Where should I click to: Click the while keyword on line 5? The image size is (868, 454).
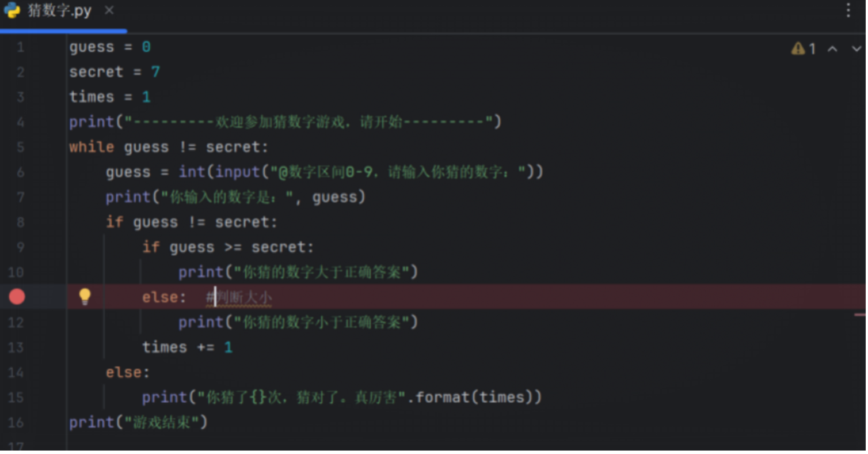pos(92,147)
